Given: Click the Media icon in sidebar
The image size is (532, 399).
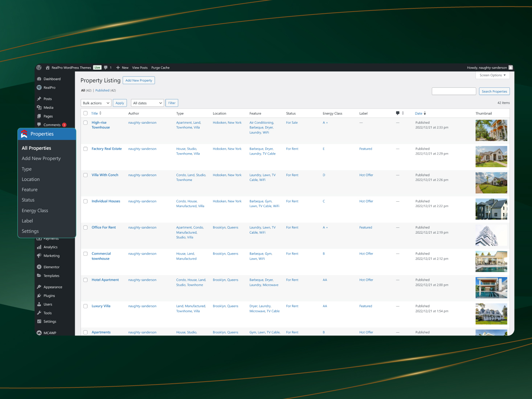Looking at the screenshot, I should [x=39, y=107].
